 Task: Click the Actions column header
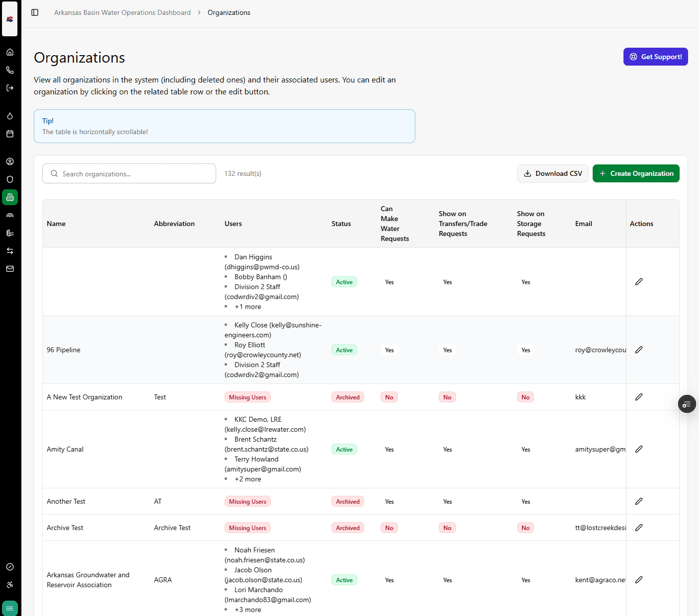[x=641, y=224]
